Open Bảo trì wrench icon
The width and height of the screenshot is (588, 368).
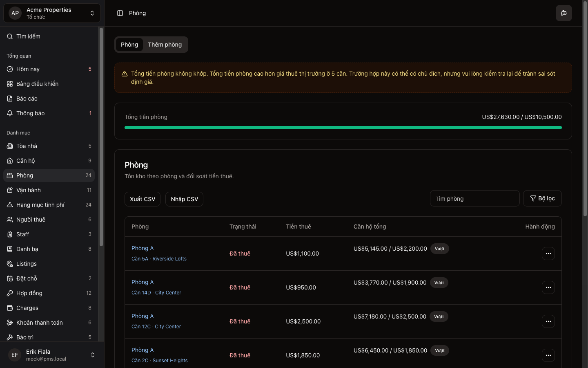pyautogui.click(x=10, y=337)
